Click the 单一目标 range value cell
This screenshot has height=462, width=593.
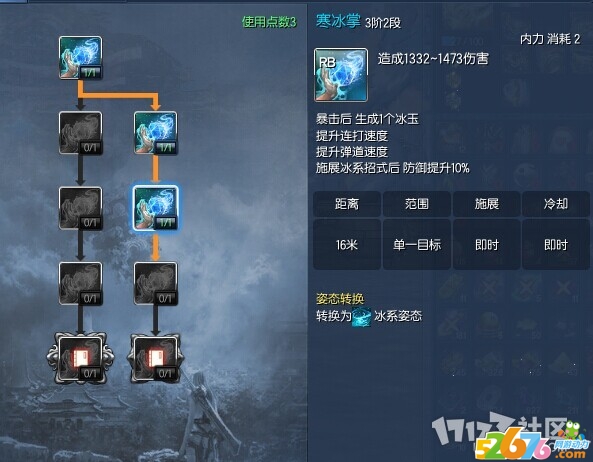(416, 245)
